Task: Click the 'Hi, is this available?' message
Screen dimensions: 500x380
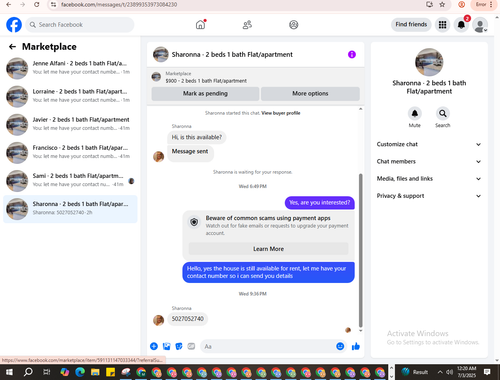Action: click(197, 137)
